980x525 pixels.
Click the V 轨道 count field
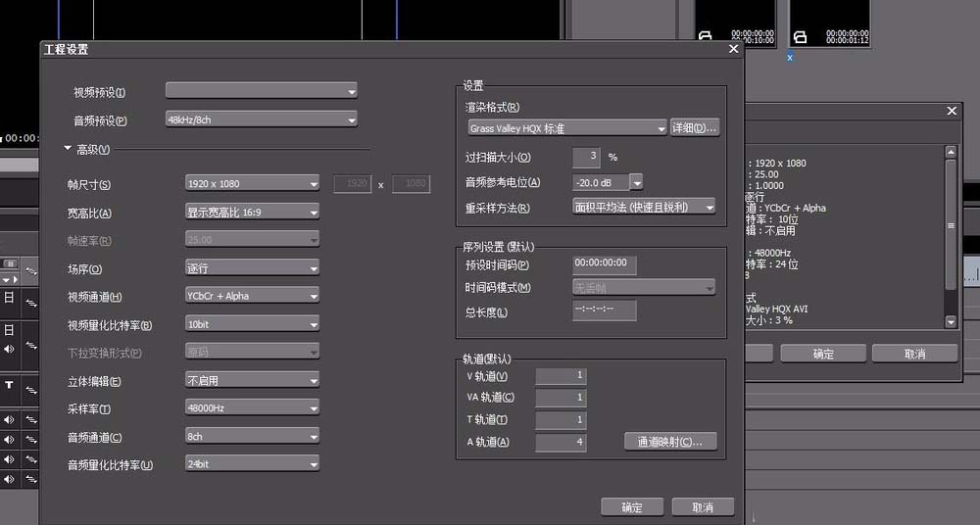[561, 375]
